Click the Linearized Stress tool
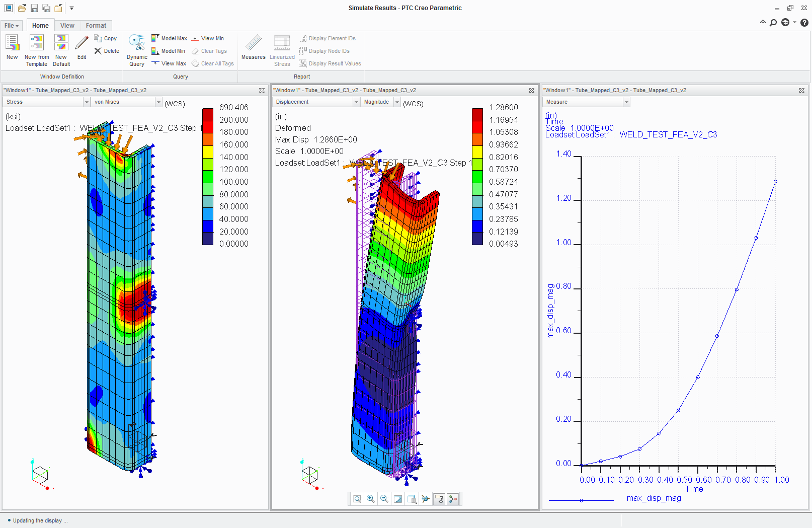The height and width of the screenshot is (528, 812). click(282, 50)
